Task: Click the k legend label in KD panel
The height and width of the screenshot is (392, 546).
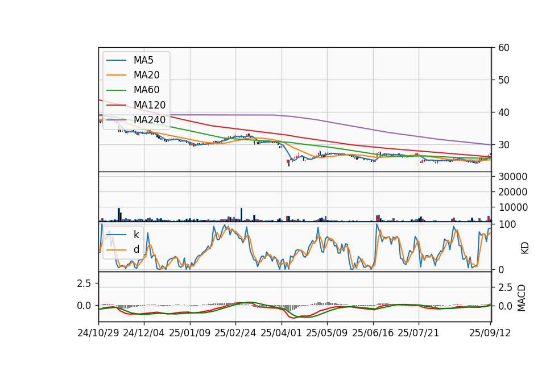Action: (136, 235)
